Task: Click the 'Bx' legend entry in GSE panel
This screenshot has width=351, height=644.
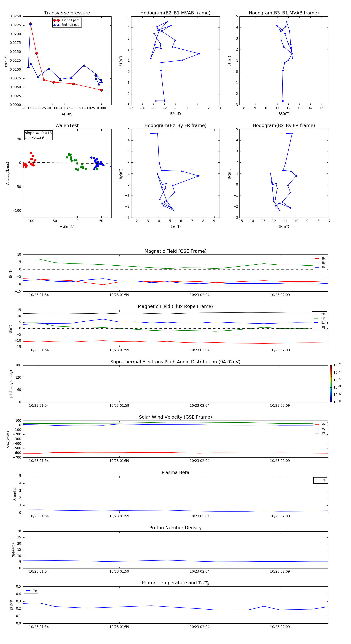Action: click(x=320, y=259)
